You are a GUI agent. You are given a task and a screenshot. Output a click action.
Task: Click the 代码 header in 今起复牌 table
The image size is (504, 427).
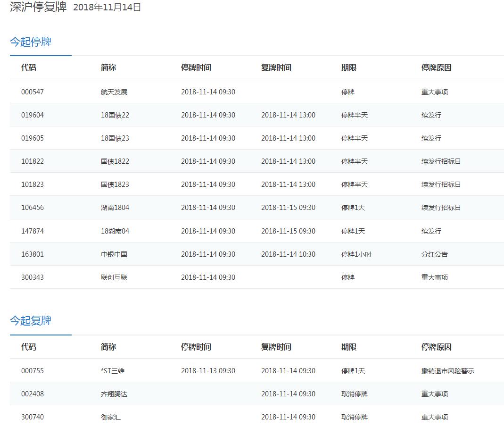[29, 347]
